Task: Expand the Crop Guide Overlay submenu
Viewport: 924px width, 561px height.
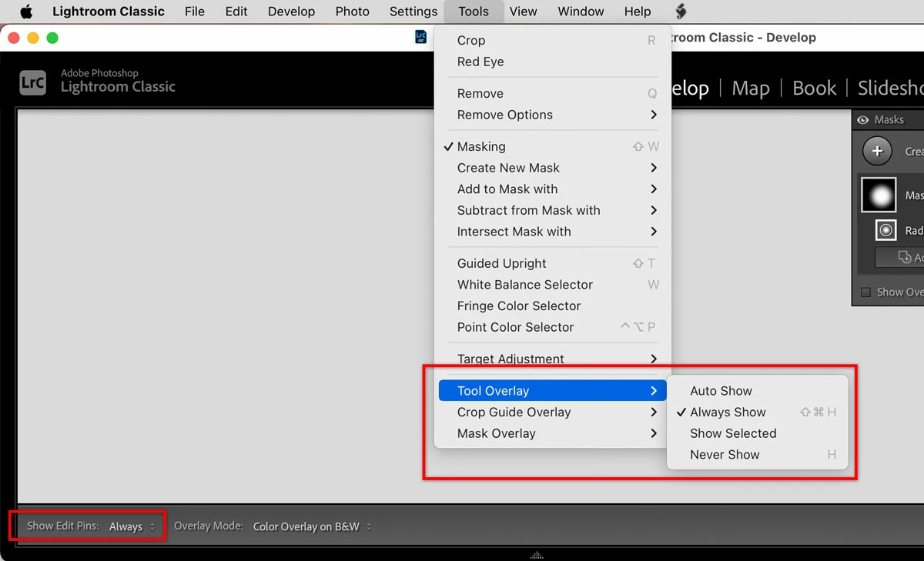Action: tap(553, 412)
